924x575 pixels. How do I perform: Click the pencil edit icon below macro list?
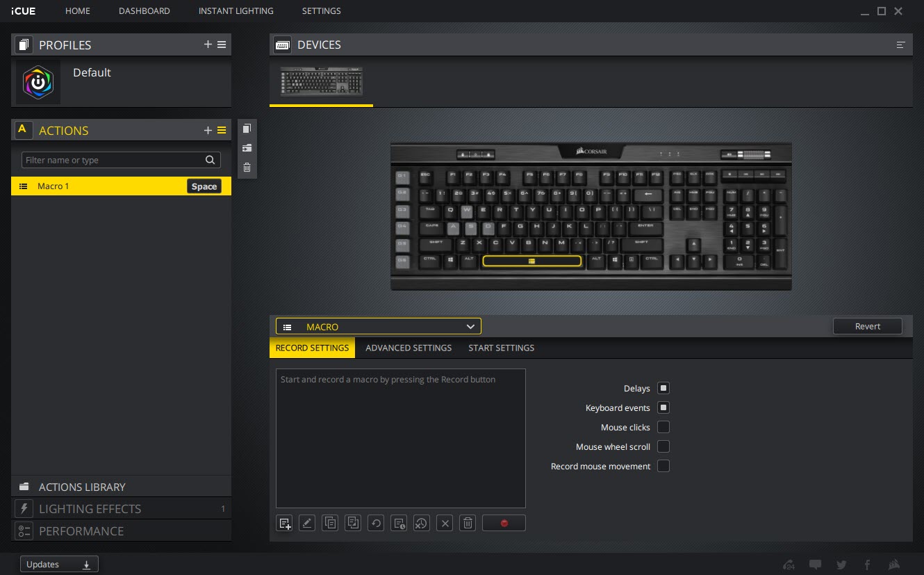coord(307,523)
